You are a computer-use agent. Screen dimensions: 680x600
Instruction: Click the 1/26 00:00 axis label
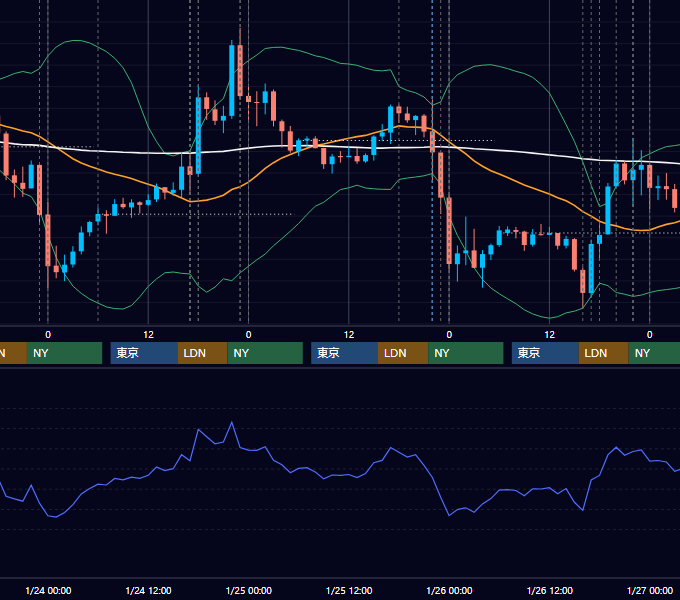point(449,590)
